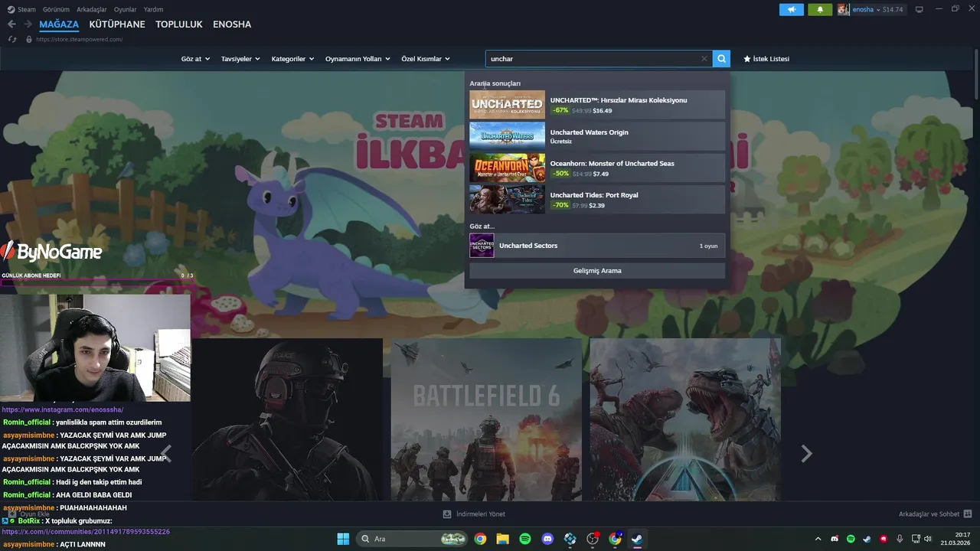Open the Uncharted Sectors tag row

point(597,246)
